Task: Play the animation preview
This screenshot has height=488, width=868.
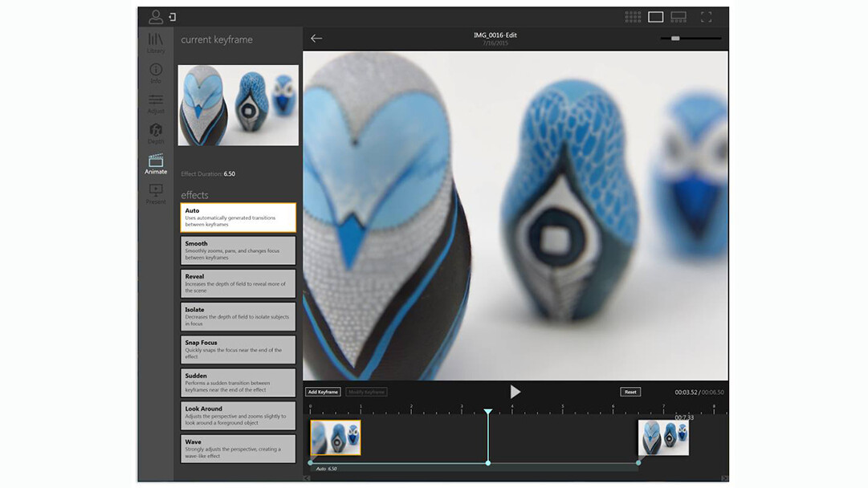Action: (516, 392)
